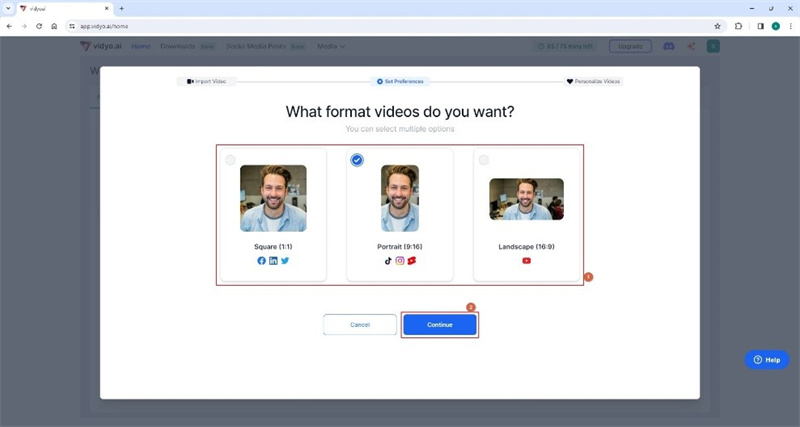
Task: Click the Facebook icon under Square
Action: 261,261
